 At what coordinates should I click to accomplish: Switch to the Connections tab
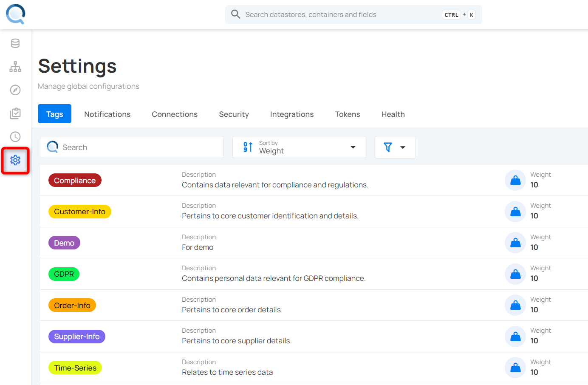(175, 114)
